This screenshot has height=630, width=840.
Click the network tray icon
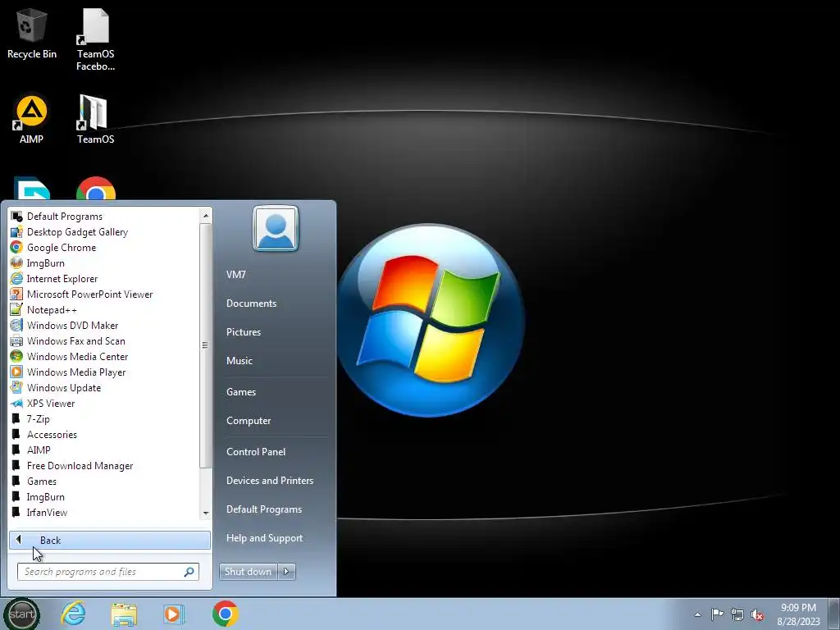tap(737, 614)
